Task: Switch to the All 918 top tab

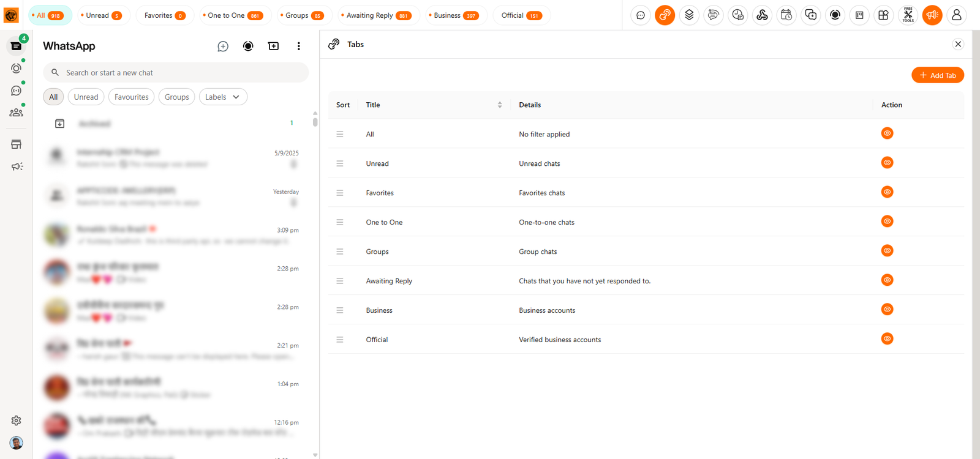Action: click(50, 15)
